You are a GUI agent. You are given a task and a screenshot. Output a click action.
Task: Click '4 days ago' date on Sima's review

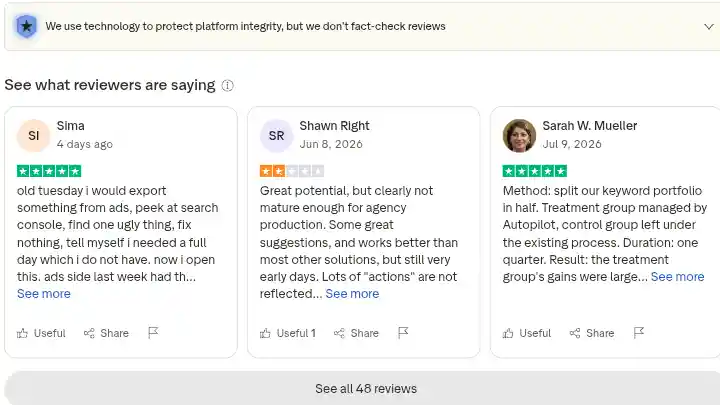click(x=84, y=144)
